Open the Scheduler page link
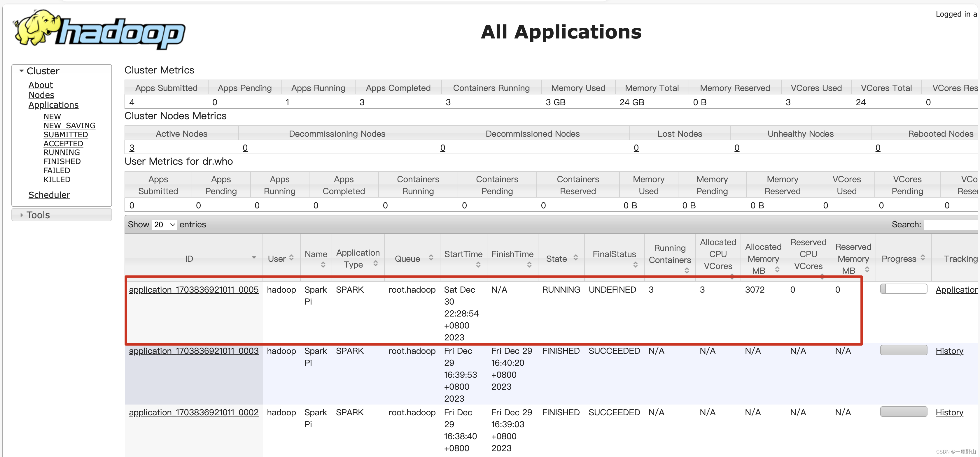Image resolution: width=980 pixels, height=457 pixels. point(49,195)
